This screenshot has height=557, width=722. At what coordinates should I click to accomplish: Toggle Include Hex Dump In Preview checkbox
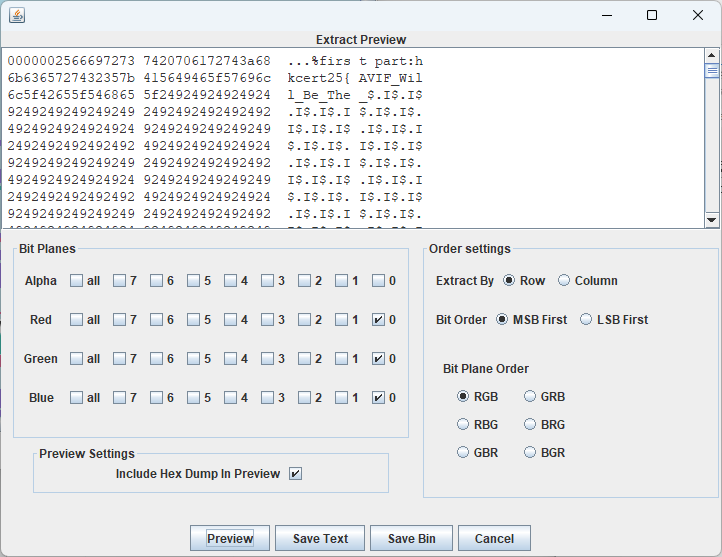click(x=295, y=474)
